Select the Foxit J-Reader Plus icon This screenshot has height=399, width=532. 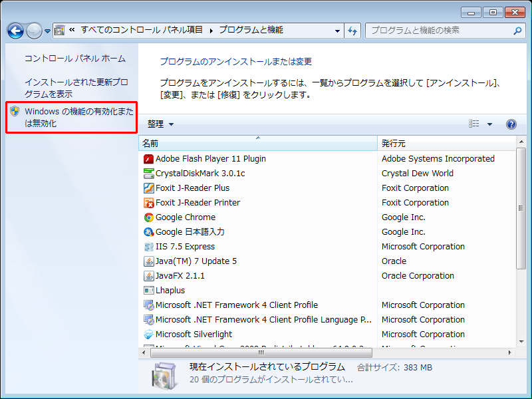pyautogui.click(x=148, y=188)
